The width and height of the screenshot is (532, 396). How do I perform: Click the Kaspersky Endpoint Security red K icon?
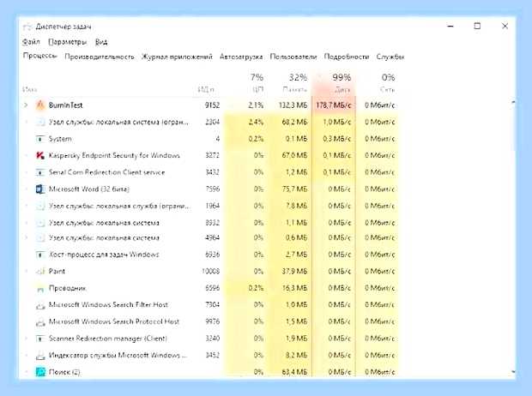[x=40, y=156]
